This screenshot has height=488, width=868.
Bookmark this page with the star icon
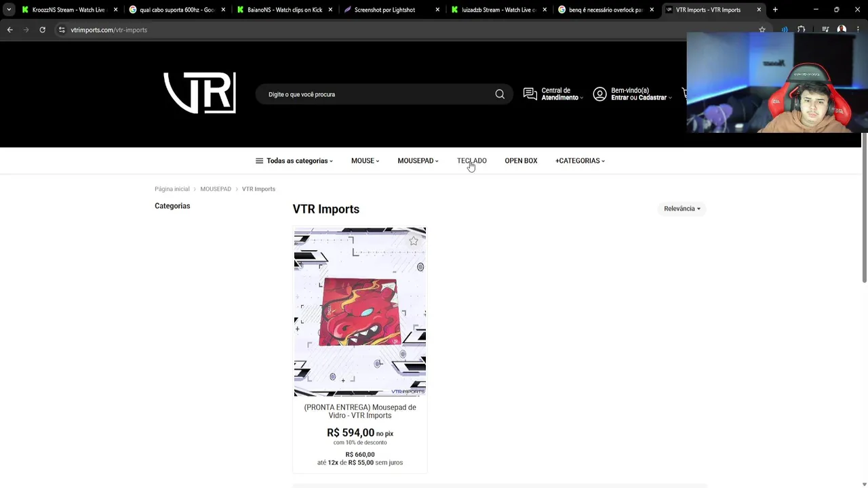(762, 30)
